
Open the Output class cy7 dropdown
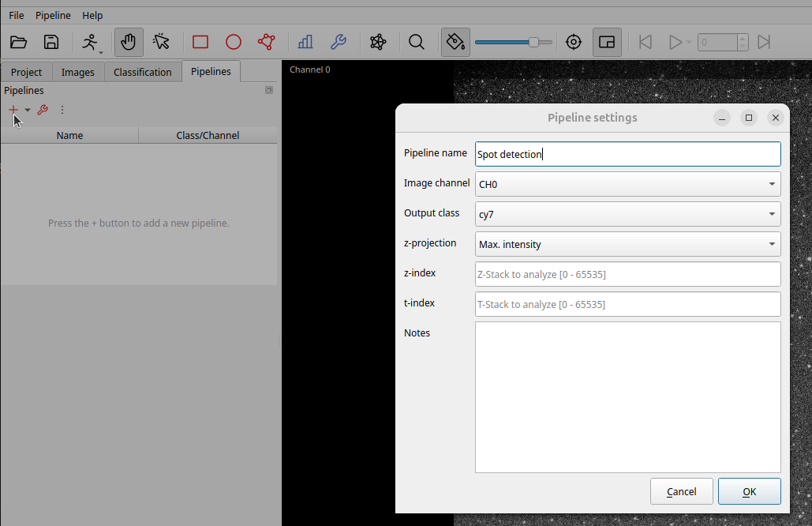click(x=627, y=214)
